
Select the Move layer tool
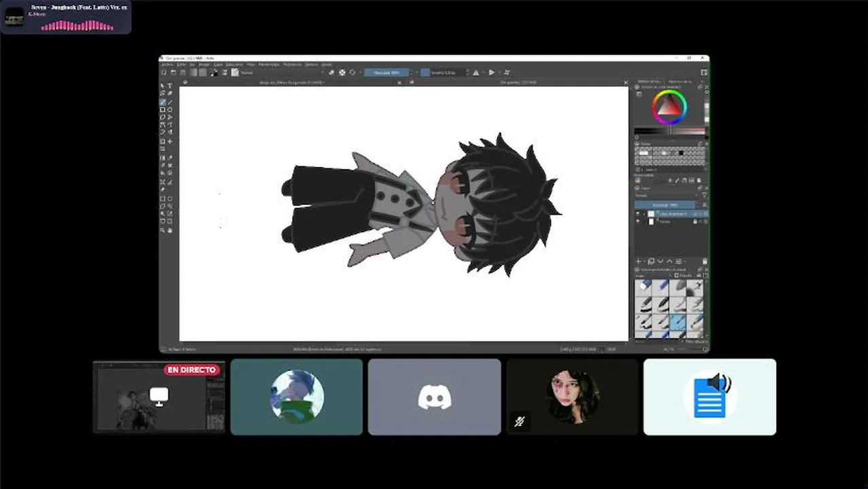170,141
